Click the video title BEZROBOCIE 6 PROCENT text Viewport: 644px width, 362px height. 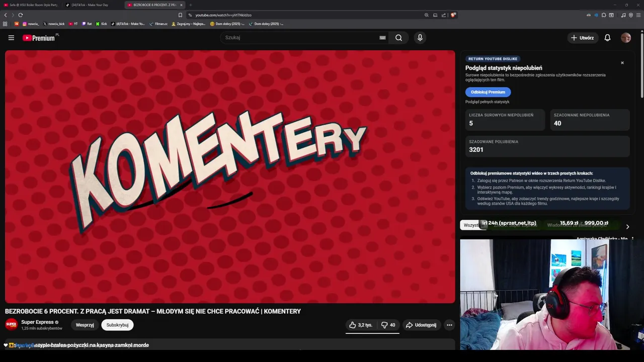pos(153,311)
